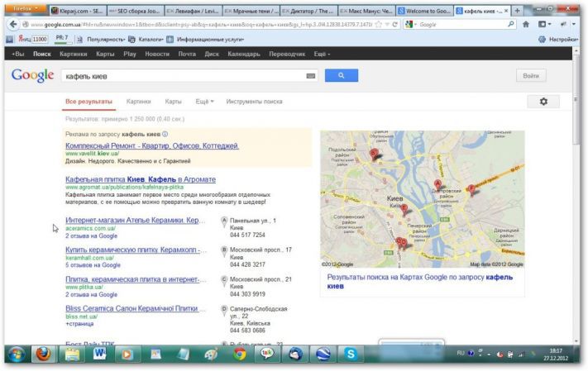Reload the page with the refresh icon
The width and height of the screenshot is (588, 371).
pos(394,24)
